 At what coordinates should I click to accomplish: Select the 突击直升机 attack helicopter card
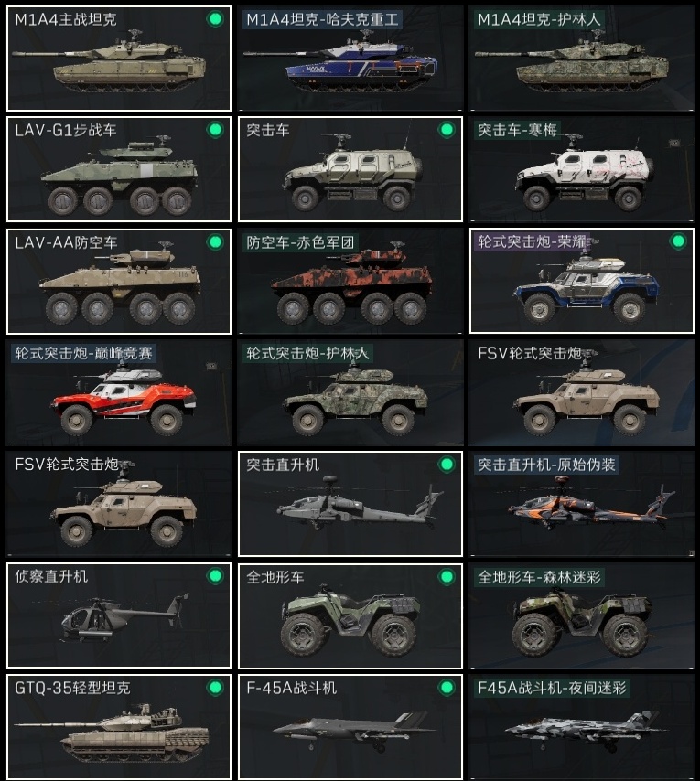point(350,504)
